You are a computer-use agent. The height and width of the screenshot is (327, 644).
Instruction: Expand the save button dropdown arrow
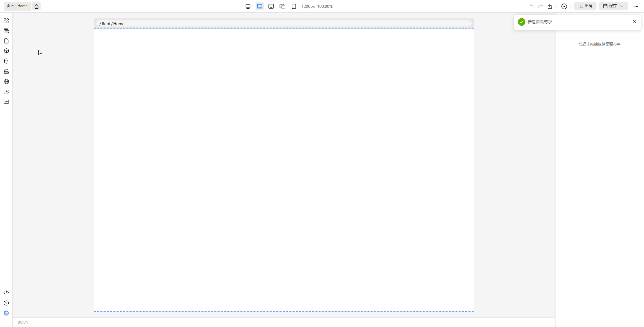click(x=622, y=6)
